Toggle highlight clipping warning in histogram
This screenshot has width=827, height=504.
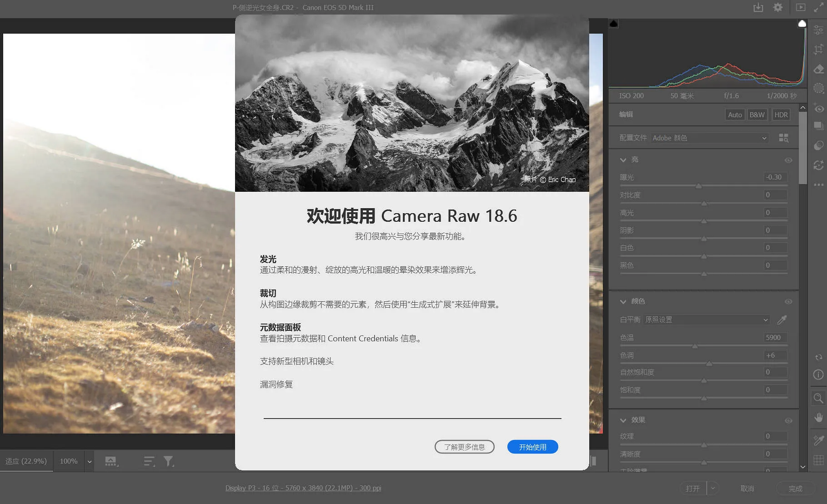[x=802, y=24]
